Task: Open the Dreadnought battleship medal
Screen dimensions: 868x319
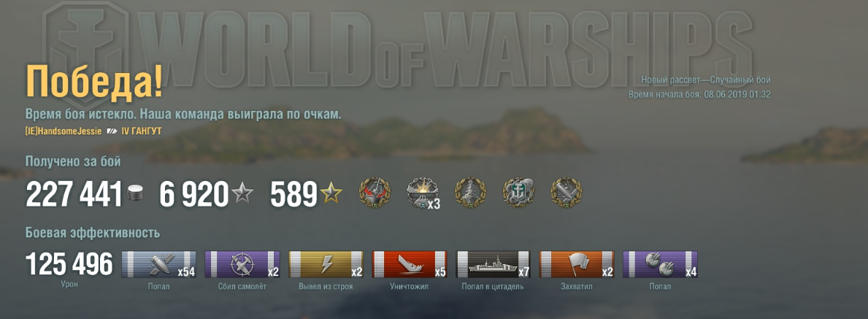Action: [471, 193]
